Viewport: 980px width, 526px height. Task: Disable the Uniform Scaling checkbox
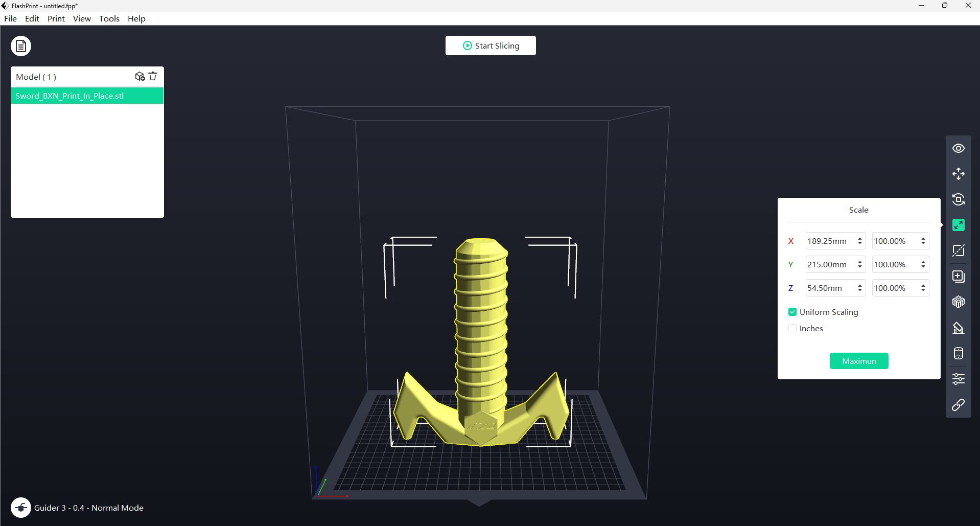pos(792,312)
